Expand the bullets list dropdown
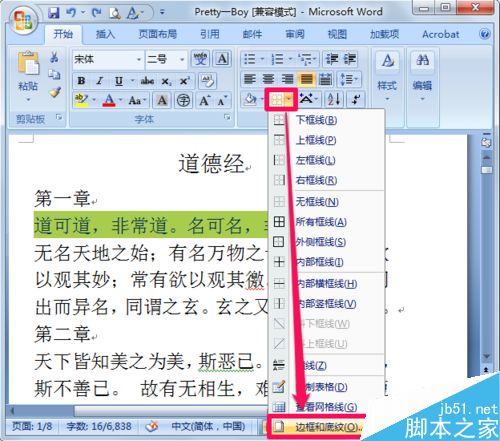The height and width of the screenshot is (441, 500). [262, 59]
